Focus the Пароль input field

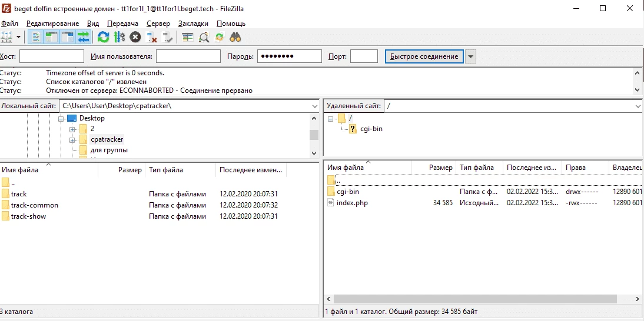290,56
